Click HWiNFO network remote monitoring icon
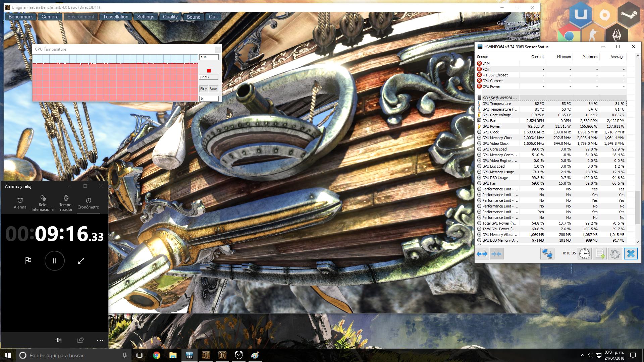Screen dimensions: 644x362 click(x=547, y=254)
